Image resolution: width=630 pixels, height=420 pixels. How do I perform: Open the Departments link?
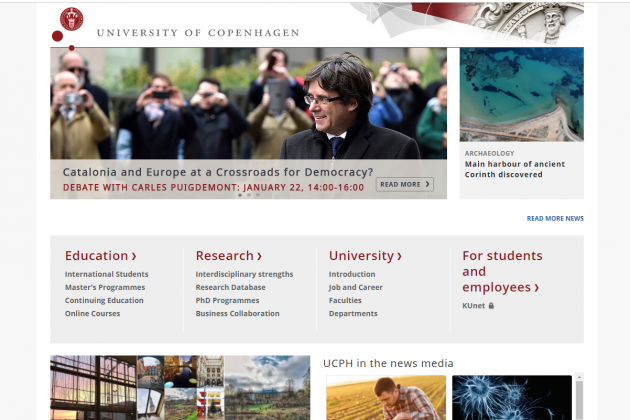(x=353, y=313)
